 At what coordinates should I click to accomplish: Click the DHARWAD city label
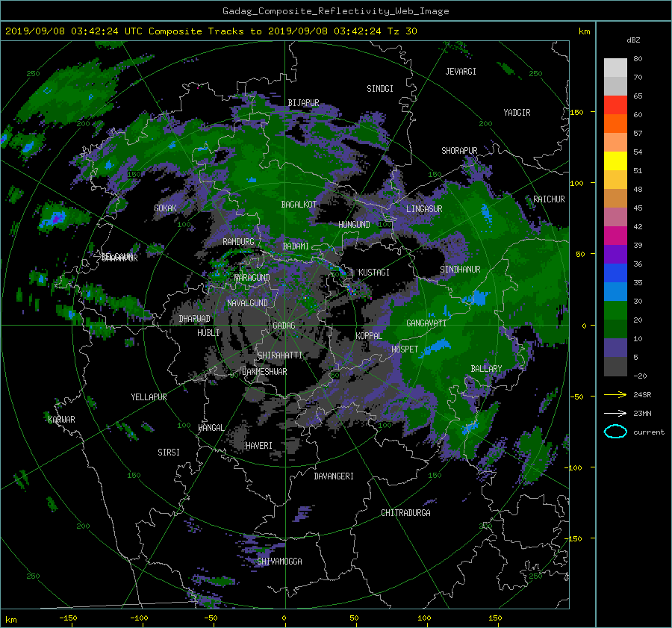coord(194,319)
